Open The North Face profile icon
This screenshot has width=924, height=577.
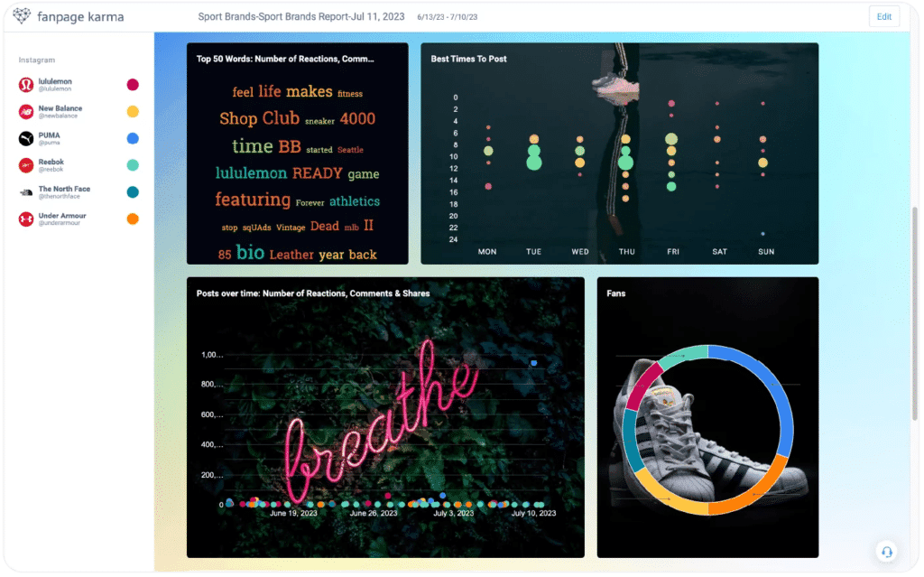coord(26,192)
